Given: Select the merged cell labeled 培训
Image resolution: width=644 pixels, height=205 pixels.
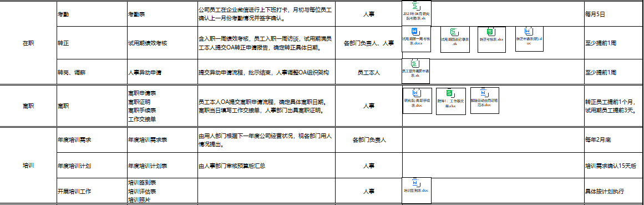Looking at the screenshot, I should click(x=28, y=166).
